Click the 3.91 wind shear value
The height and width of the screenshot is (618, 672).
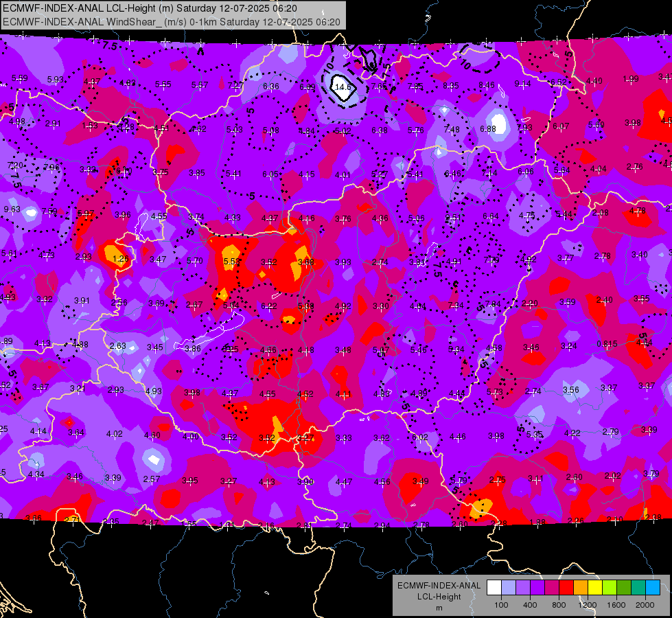pos(82,301)
